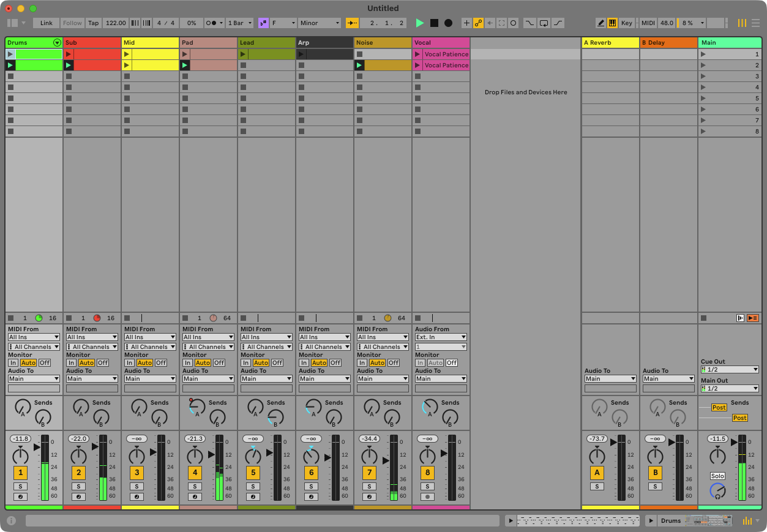Click the info view icon at bottom left
This screenshot has height=532, width=767.
[x=12, y=520]
